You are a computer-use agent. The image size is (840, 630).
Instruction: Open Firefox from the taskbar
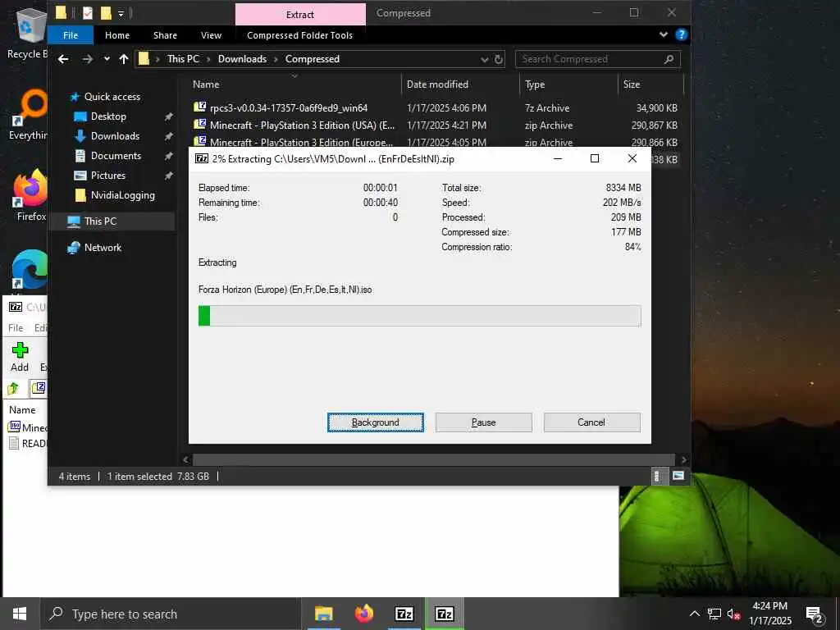coord(363,614)
